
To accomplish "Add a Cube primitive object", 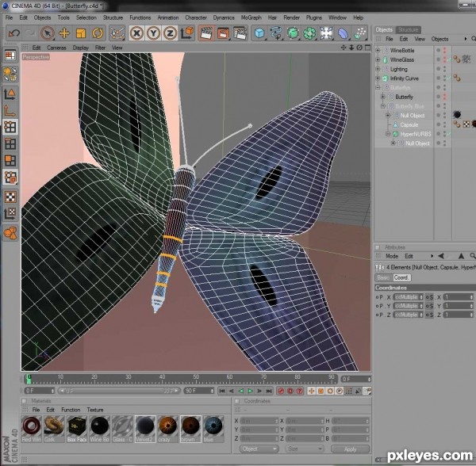I will tap(259, 33).
